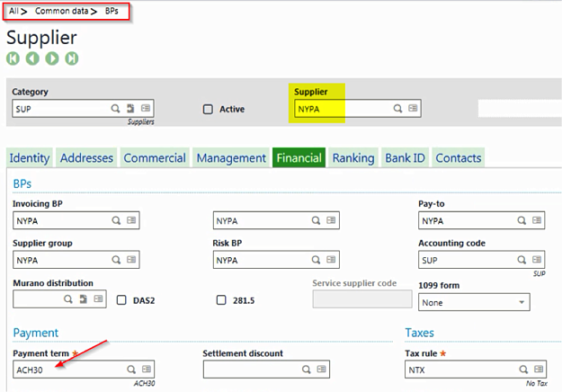The width and height of the screenshot is (562, 392).
Task: Click magnifier icon in Payment term field
Action: coord(130,370)
